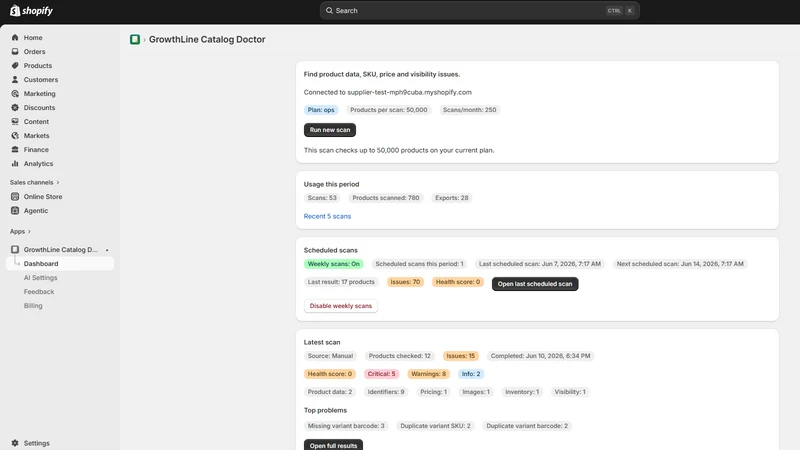800x450 pixels.
Task: Click the green app icon in breadcrumb
Action: (x=135, y=39)
